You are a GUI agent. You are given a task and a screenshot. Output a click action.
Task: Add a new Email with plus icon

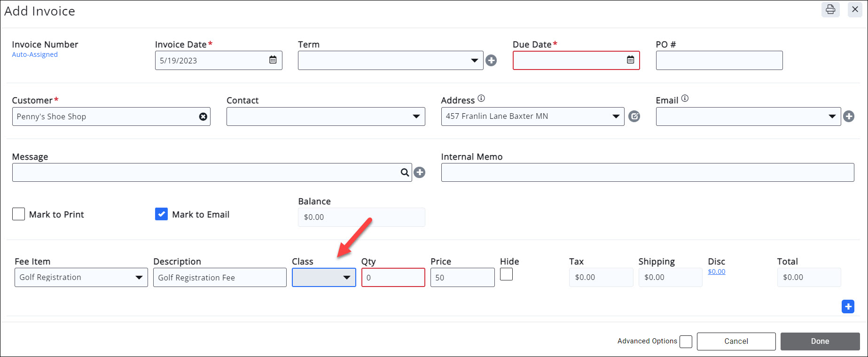point(848,116)
